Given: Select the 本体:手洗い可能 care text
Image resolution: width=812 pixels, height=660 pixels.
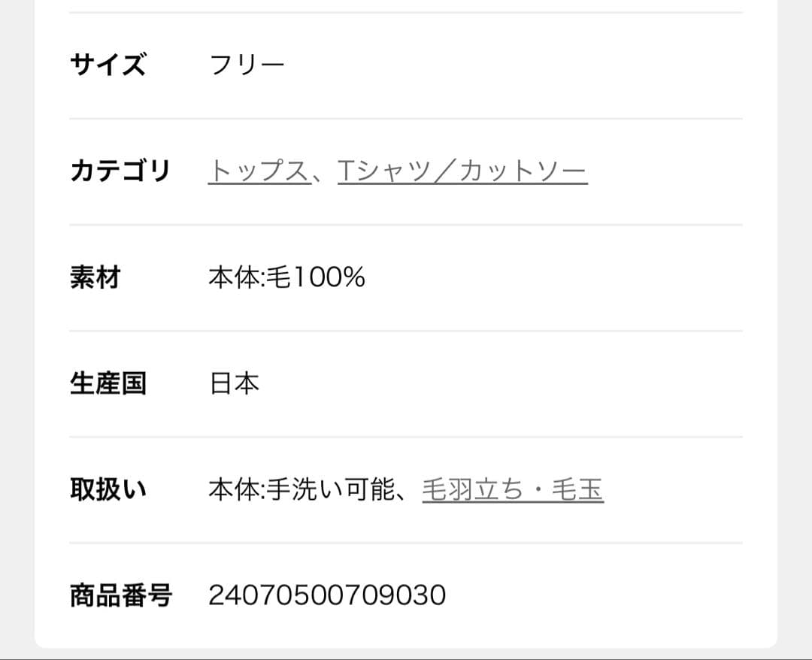Looking at the screenshot, I should pos(301,489).
